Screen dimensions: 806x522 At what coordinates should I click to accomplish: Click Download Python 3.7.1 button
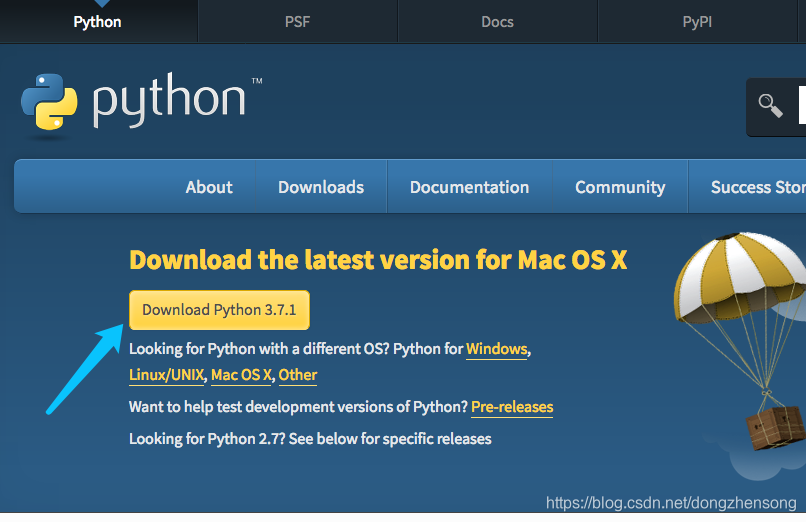click(219, 310)
